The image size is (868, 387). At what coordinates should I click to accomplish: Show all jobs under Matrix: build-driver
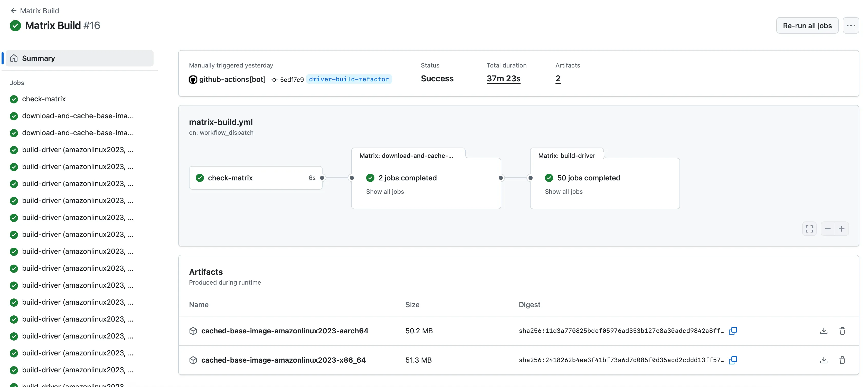(x=563, y=192)
